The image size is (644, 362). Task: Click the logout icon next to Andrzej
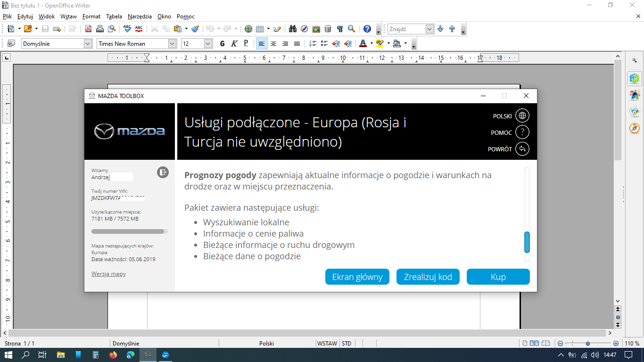tap(163, 173)
